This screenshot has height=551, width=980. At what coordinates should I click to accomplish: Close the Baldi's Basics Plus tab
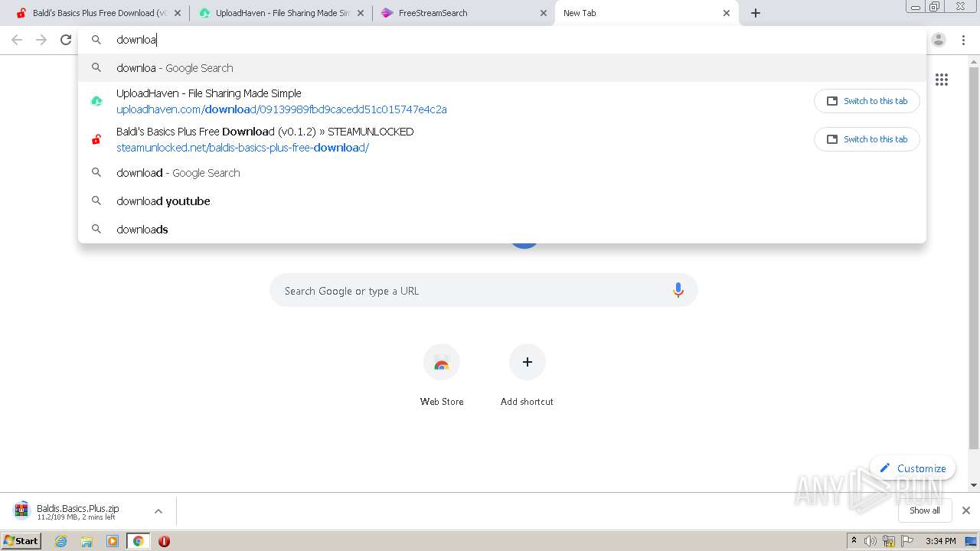[178, 13]
